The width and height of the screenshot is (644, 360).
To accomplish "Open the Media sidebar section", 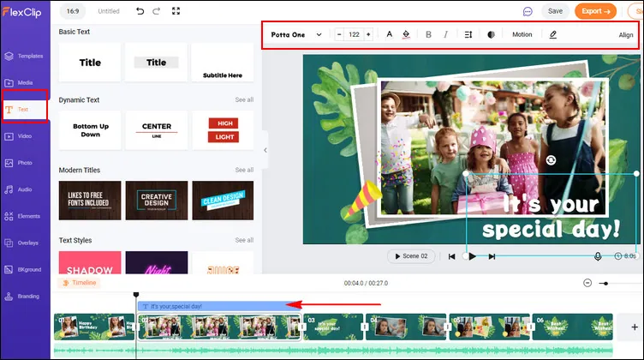I will [x=19, y=82].
